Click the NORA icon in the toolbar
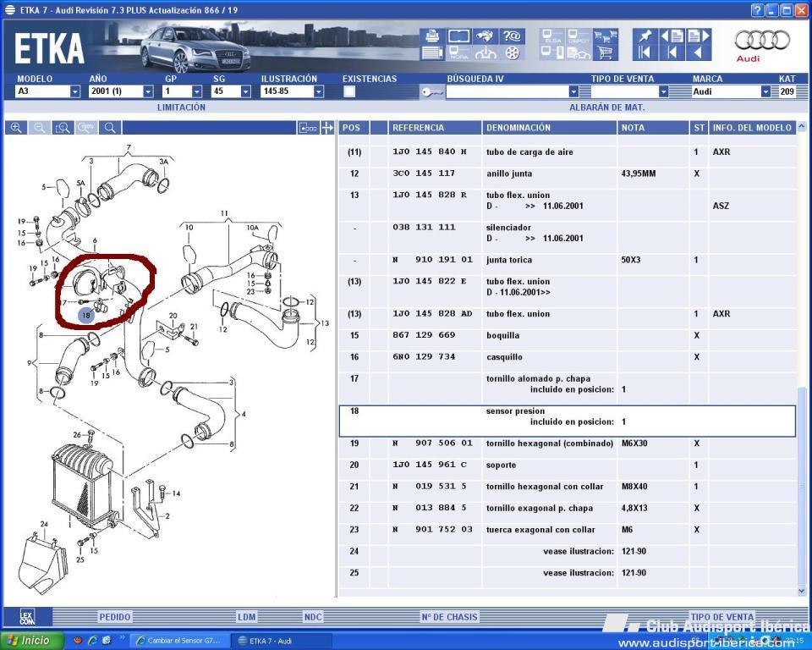Screen dimensions: 812x650 pos(458,52)
